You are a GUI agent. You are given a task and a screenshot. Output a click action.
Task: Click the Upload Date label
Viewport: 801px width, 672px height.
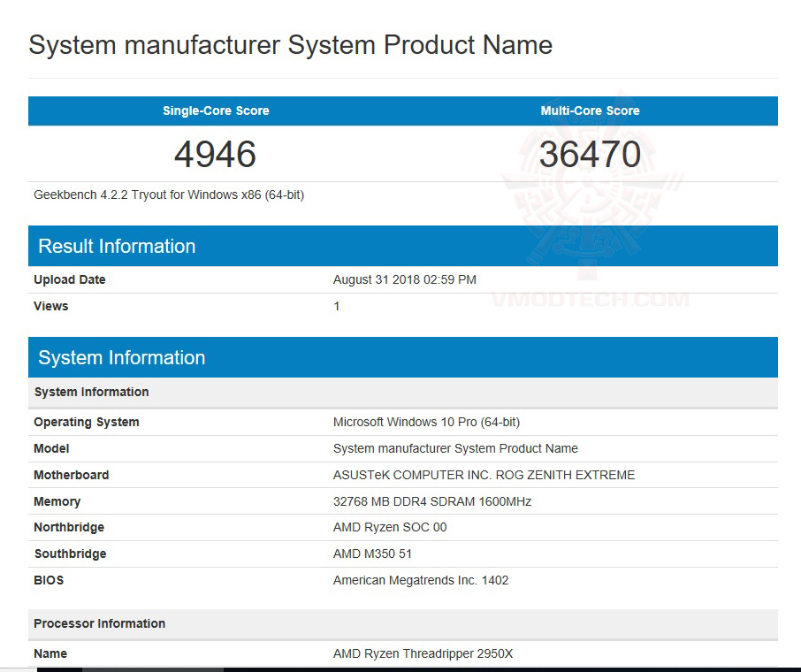coord(70,279)
